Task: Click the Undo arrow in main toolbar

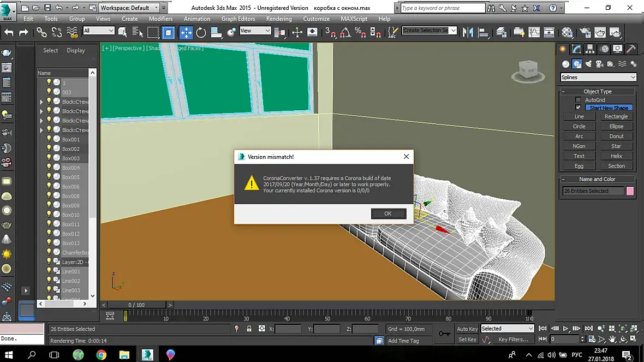Action: pos(9,32)
